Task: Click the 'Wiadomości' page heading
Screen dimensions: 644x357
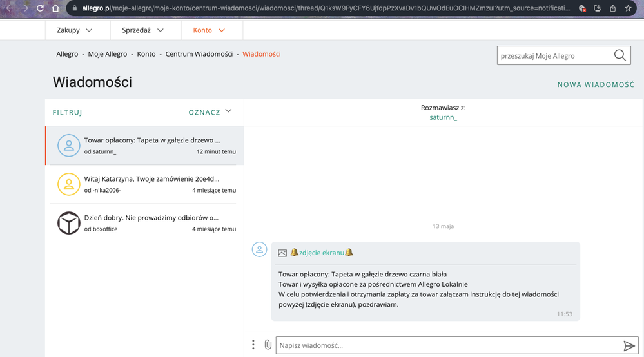Action: [x=92, y=82]
